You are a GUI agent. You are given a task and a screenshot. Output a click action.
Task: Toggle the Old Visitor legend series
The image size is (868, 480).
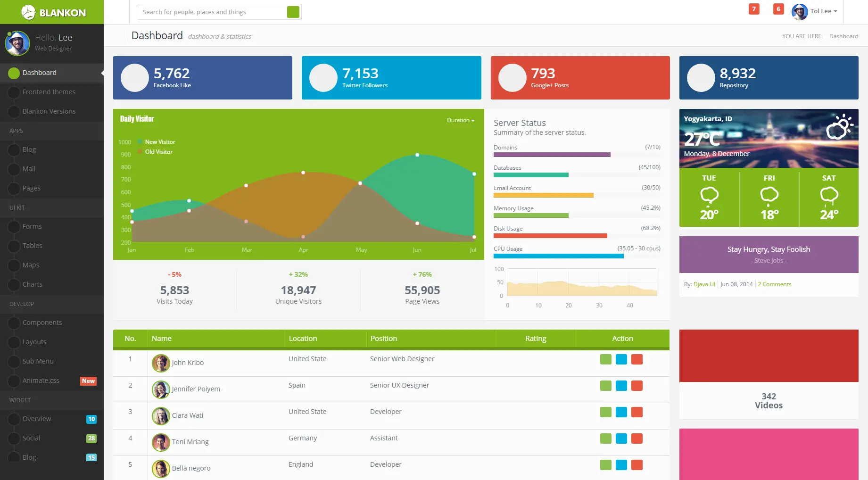tap(158, 152)
